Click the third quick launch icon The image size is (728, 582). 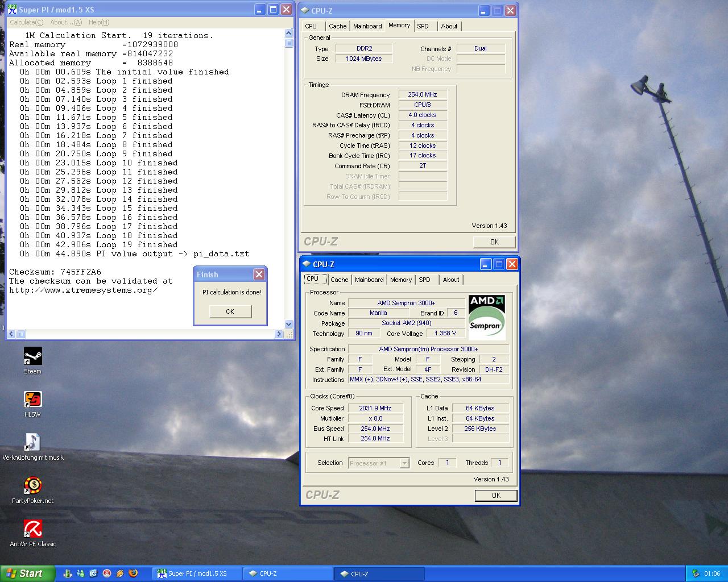[93, 573]
